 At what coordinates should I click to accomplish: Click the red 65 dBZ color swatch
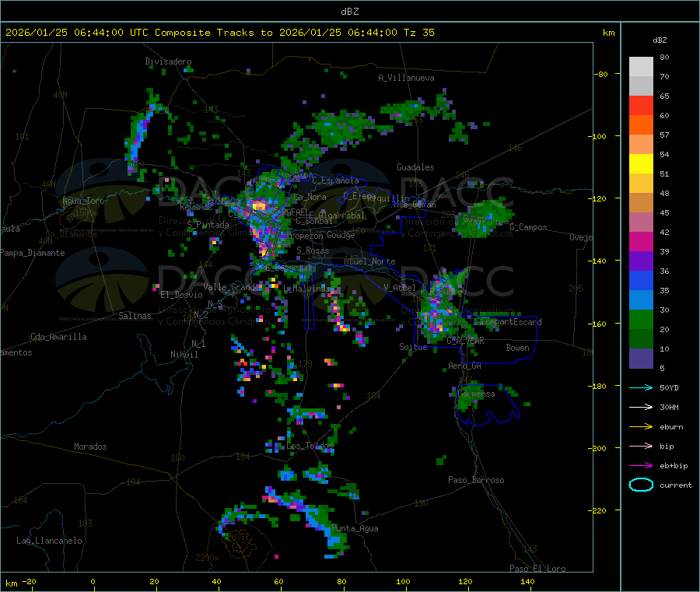(641, 105)
